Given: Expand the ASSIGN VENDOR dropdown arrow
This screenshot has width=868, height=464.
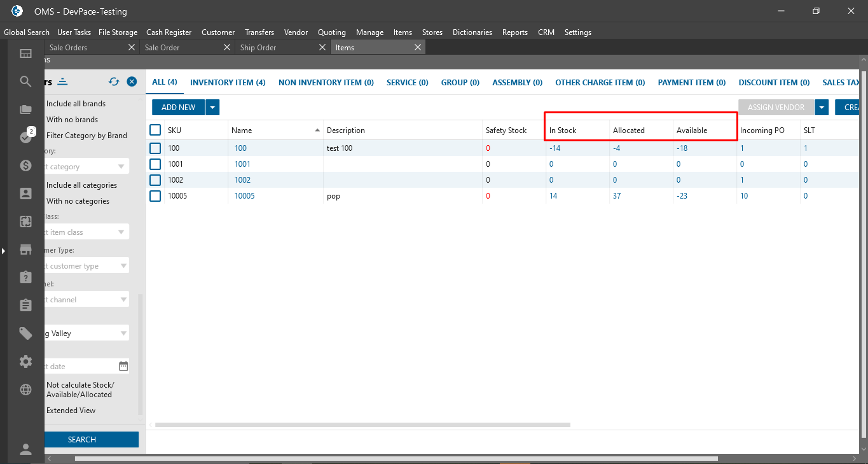Looking at the screenshot, I should click(x=822, y=108).
